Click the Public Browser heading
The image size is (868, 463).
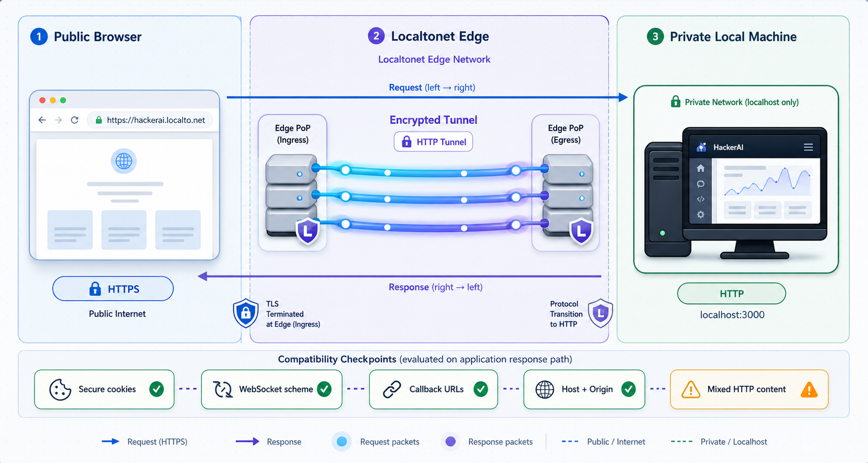coord(98,36)
